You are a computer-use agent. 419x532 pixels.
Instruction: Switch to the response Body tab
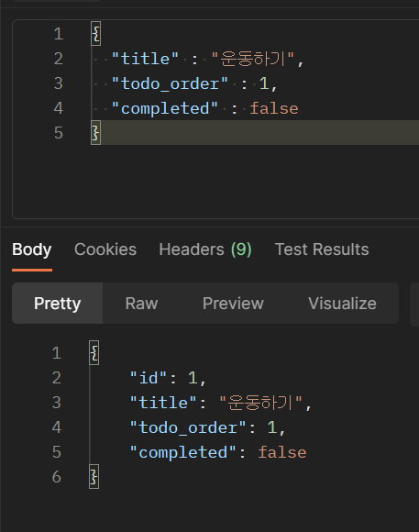pyautogui.click(x=32, y=249)
